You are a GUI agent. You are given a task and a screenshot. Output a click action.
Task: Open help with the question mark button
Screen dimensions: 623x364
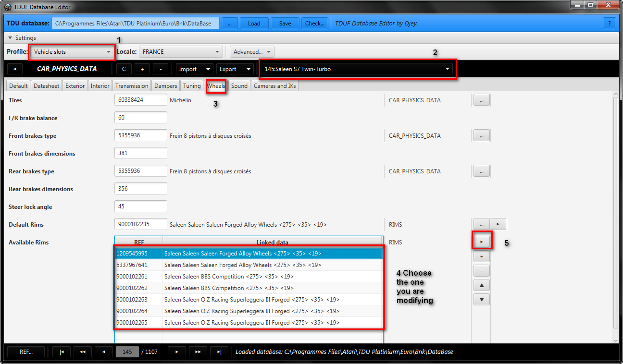[610, 23]
